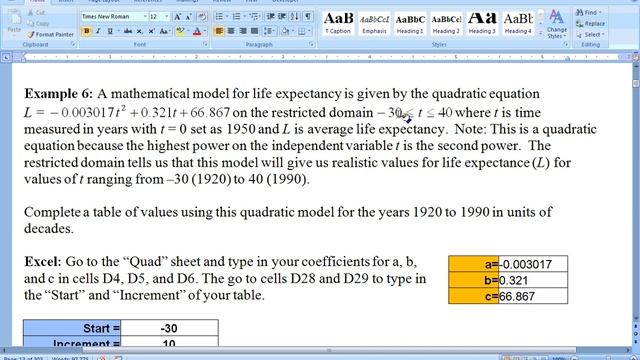Open the highlight color dropdown arrow
Screen dimensions: 640x360
click(x=187, y=31)
